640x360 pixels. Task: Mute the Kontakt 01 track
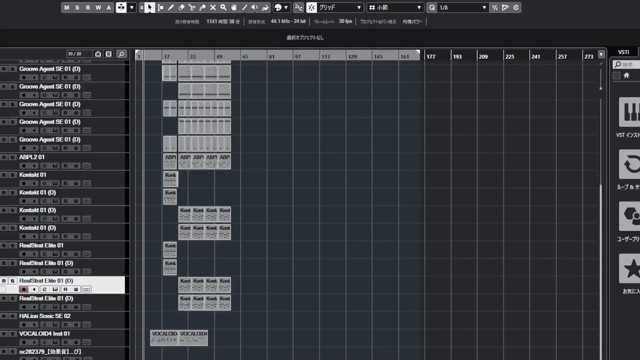tap(4, 175)
